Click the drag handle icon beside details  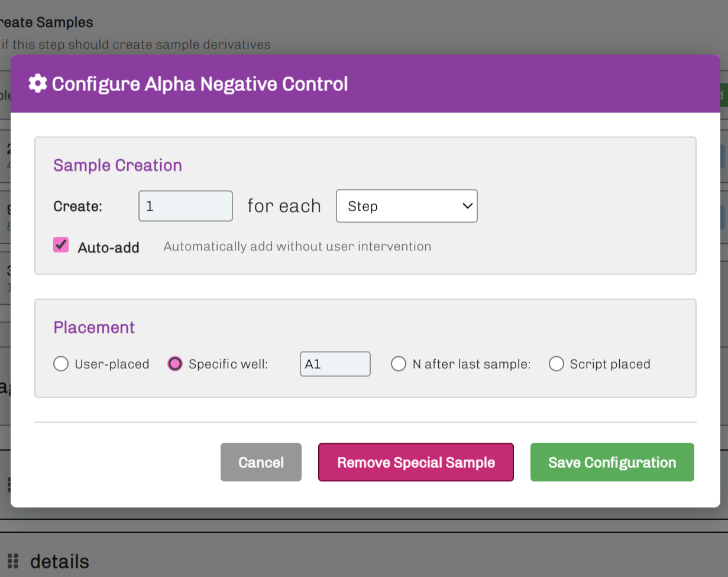13,561
